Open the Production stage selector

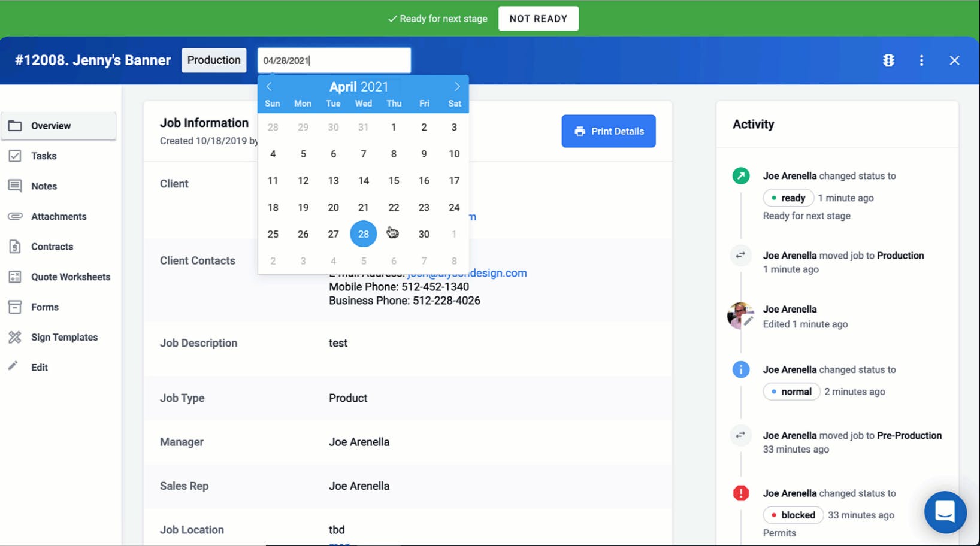[x=214, y=60]
